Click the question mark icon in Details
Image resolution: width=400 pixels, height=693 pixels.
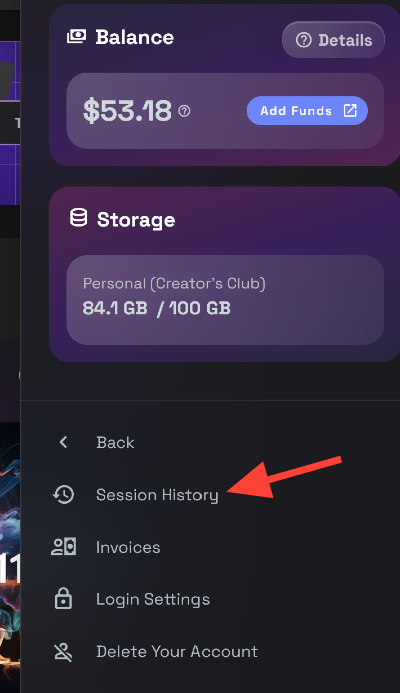pos(304,40)
